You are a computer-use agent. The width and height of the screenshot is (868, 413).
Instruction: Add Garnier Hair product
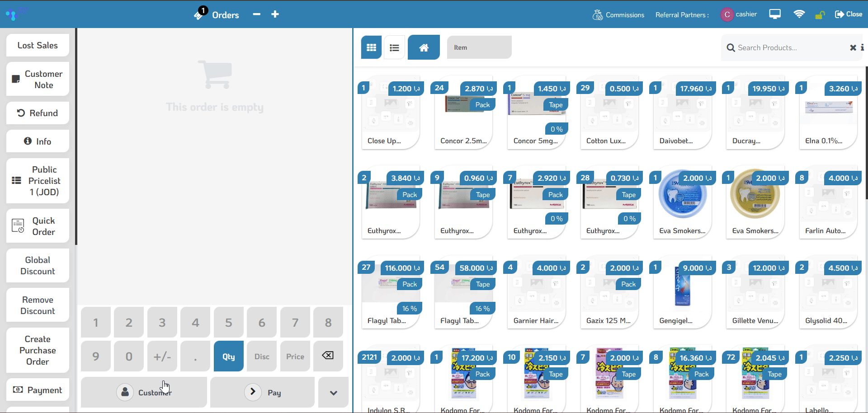[x=537, y=292]
